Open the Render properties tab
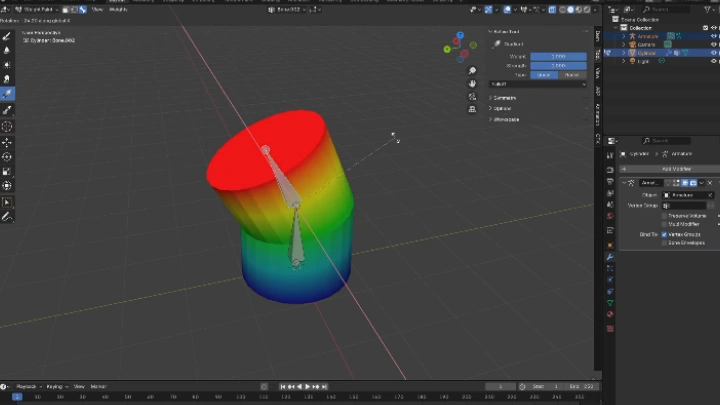Image resolution: width=720 pixels, height=405 pixels. coord(610,170)
